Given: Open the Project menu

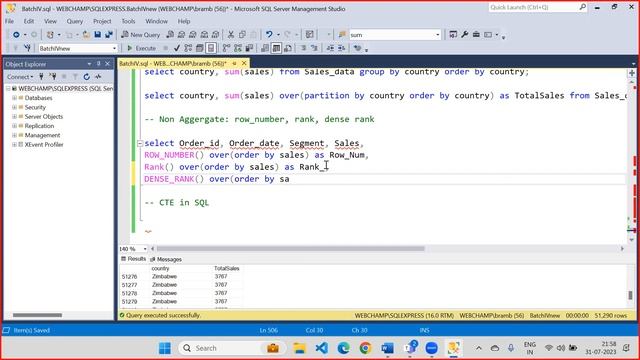Looking at the screenshot, I should pos(102,21).
